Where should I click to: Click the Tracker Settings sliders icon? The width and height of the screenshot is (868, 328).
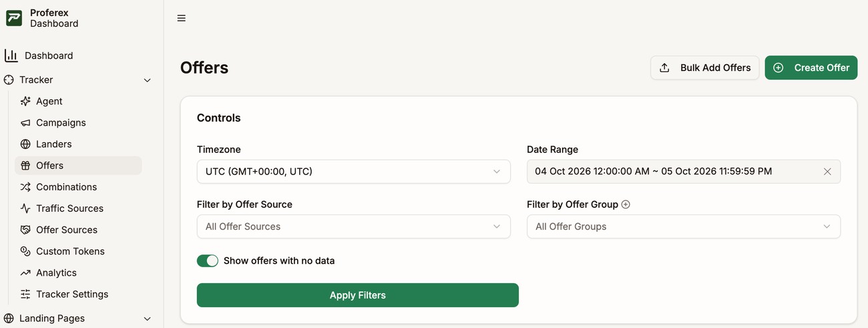[25, 294]
